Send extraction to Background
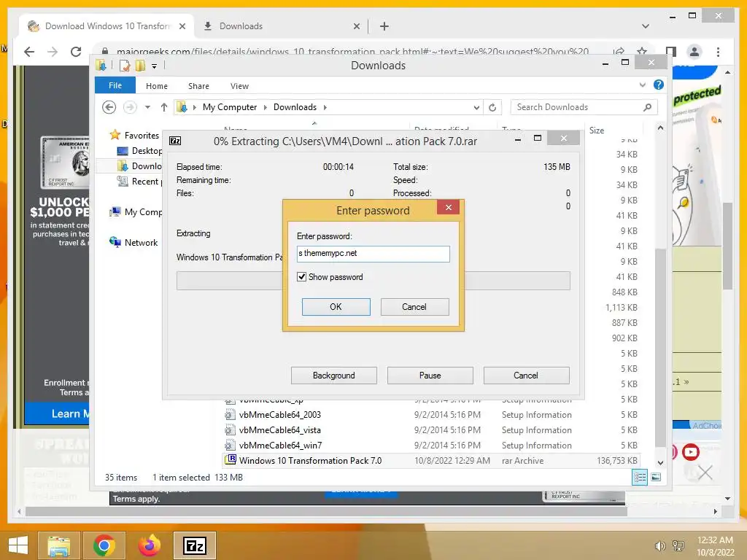Screen dimensions: 747x560 click(x=334, y=376)
